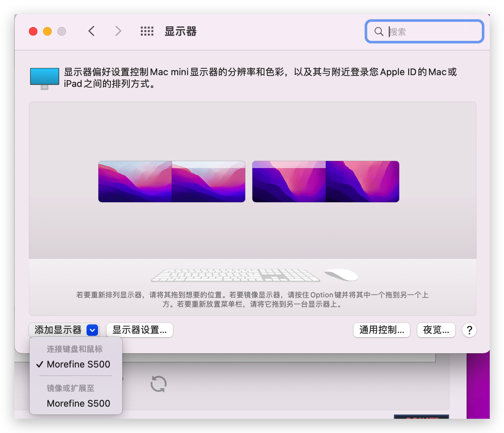Click the search magnifier icon
Screen dimensions: 504x433
(x=379, y=32)
